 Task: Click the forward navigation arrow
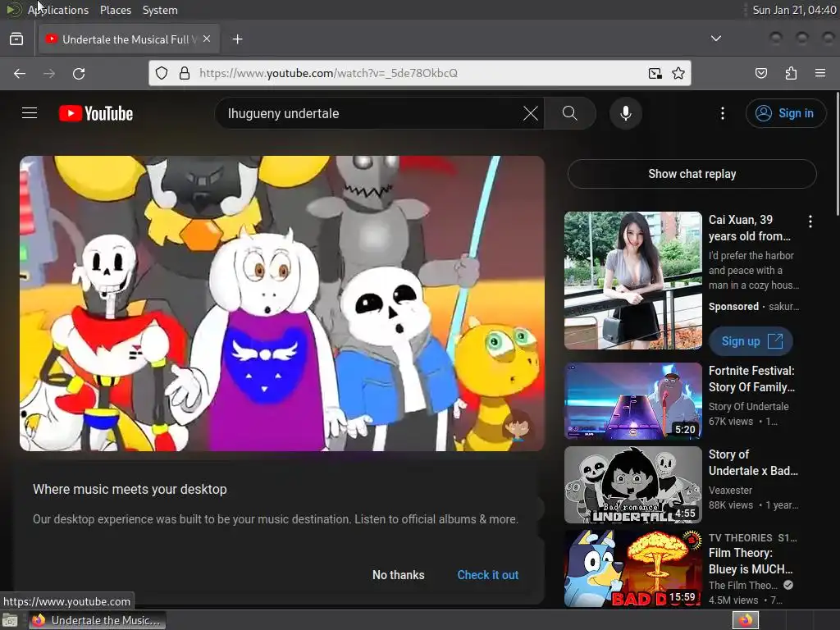point(49,73)
